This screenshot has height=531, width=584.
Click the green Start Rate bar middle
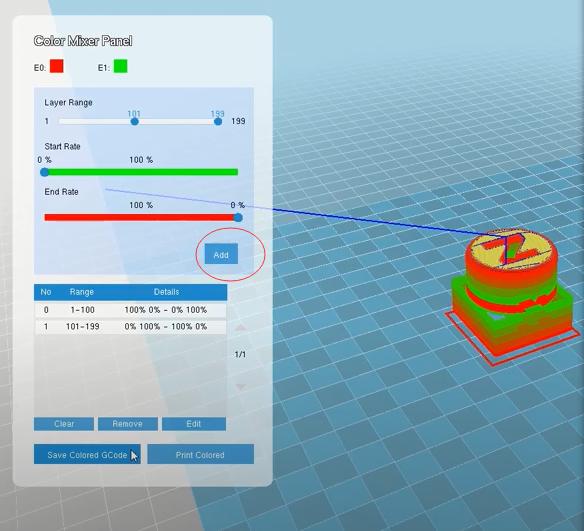pos(141,172)
